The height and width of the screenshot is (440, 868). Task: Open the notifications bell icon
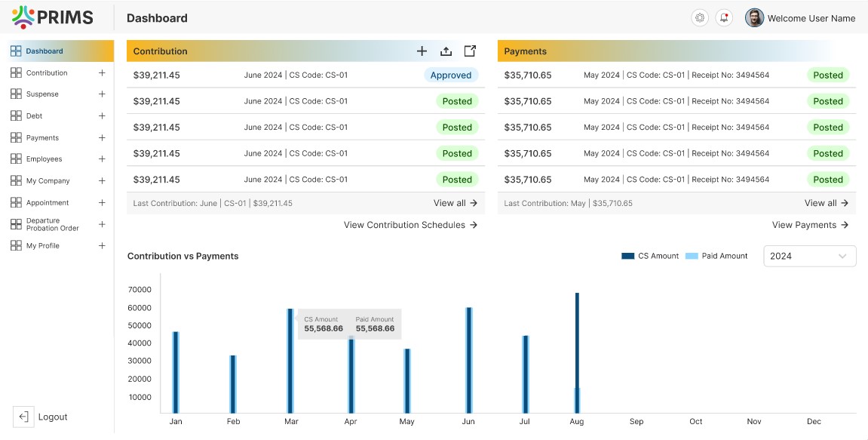pyautogui.click(x=724, y=18)
